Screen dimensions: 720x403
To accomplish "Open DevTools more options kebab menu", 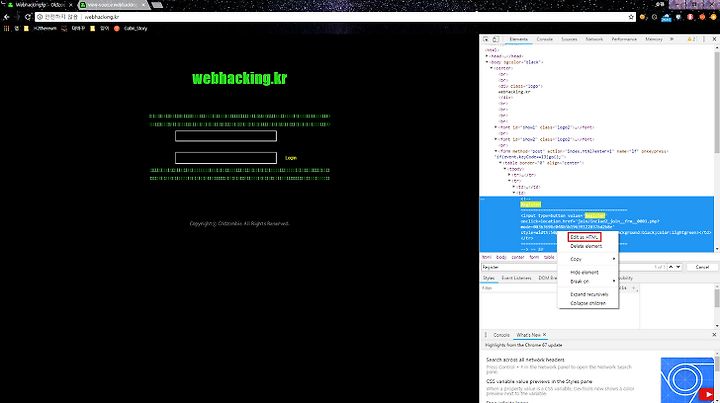I will (x=703, y=39).
